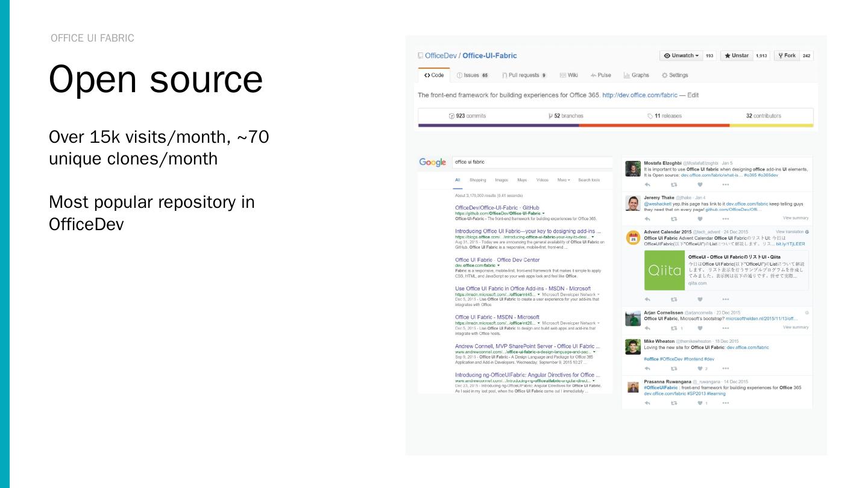
Task: Click the more-options dots on Mike Wheaton's tweet
Action: click(726, 368)
